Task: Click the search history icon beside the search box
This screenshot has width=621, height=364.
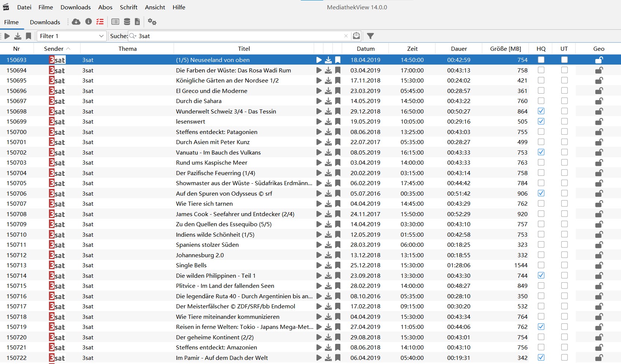Action: [x=356, y=36]
